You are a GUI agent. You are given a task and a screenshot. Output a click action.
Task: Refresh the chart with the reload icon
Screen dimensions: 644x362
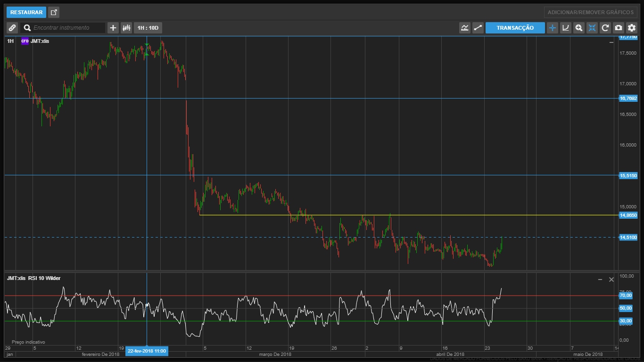(x=605, y=28)
